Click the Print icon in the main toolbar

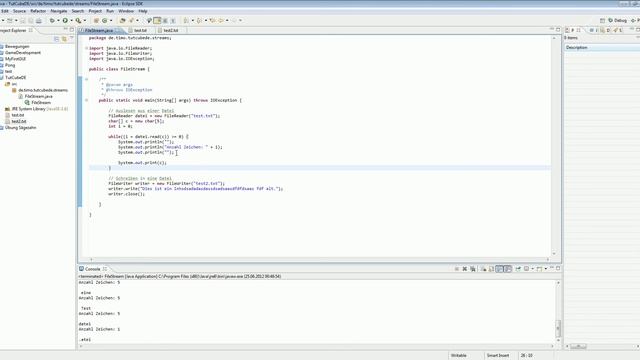coord(38,20)
